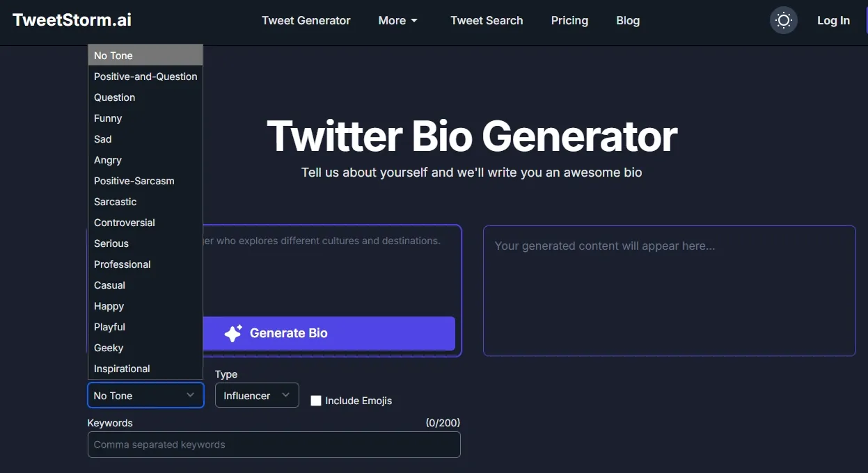The height and width of the screenshot is (473, 868).
Task: Collapse the tone dropdown by selecting No Tone
Action: (x=113, y=55)
